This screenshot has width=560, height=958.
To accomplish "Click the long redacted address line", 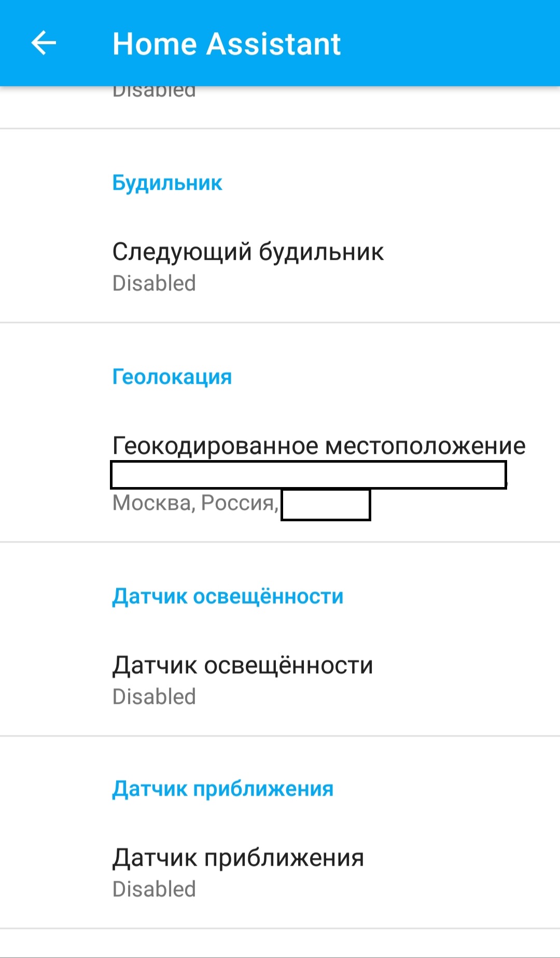I will click(309, 475).
